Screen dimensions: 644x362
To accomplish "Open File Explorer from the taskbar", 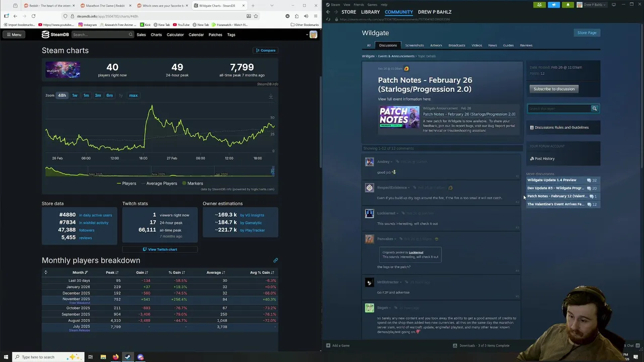I will pyautogui.click(x=103, y=357).
